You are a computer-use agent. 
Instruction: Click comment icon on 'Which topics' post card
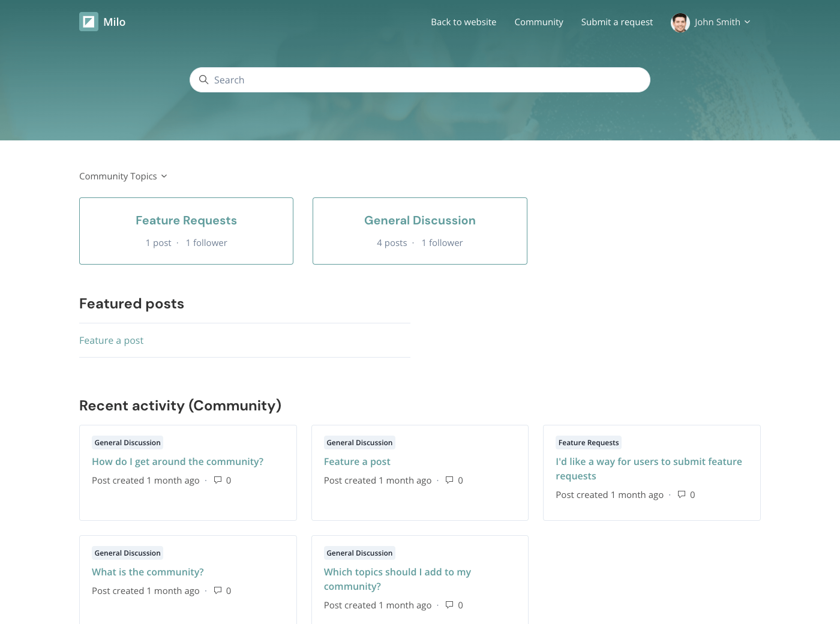[449, 605]
